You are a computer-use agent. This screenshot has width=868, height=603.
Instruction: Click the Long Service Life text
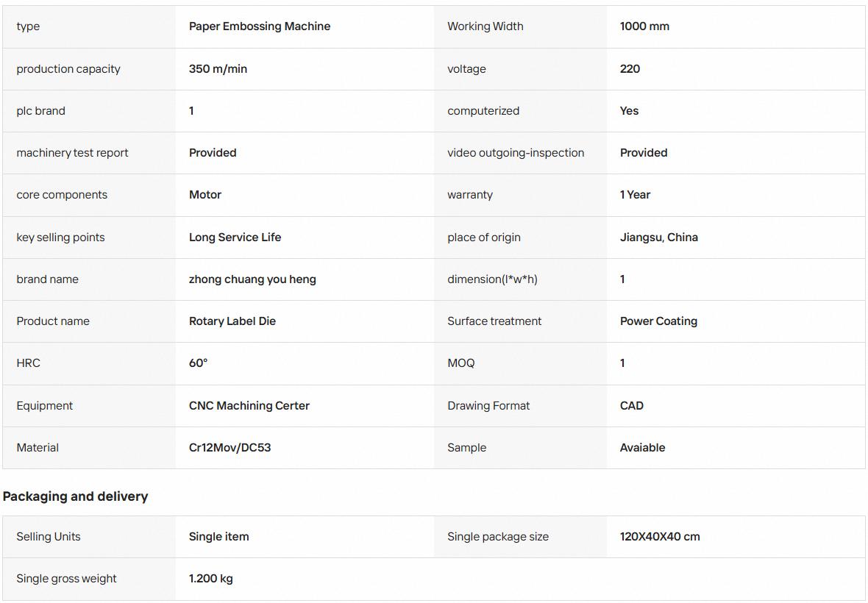pos(235,238)
